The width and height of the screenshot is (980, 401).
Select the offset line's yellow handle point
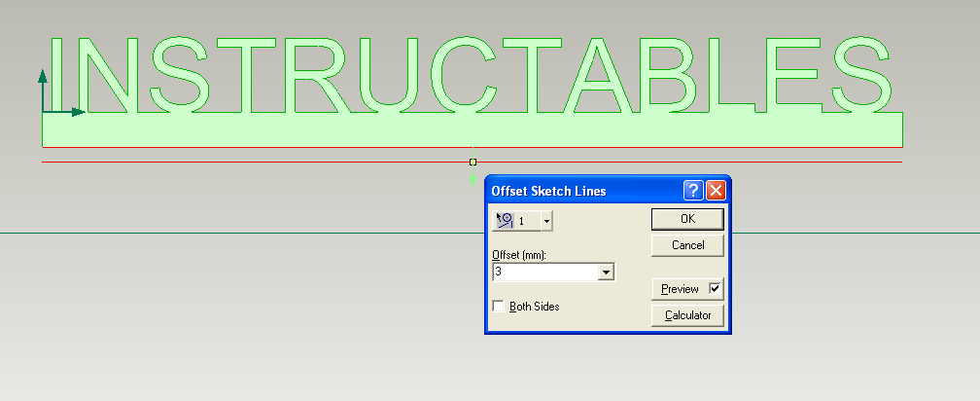tap(472, 162)
